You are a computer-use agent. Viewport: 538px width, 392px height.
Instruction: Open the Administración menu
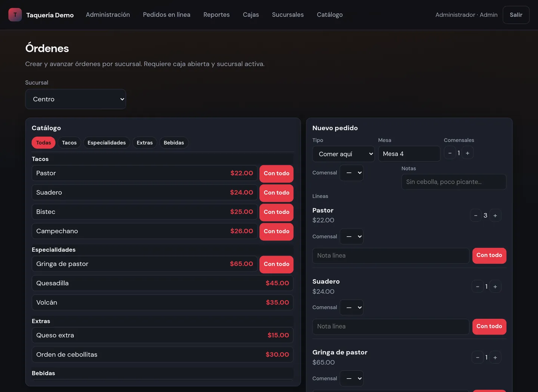108,15
